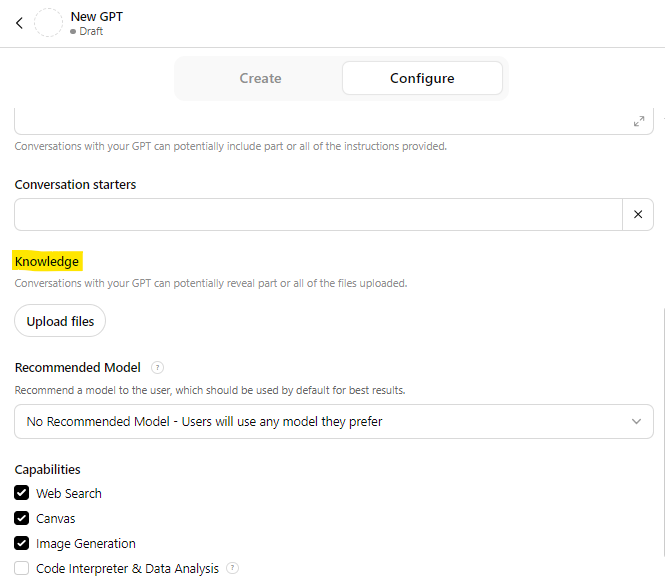
Task: Toggle off the Image Generation checkbox
Action: [x=22, y=543]
